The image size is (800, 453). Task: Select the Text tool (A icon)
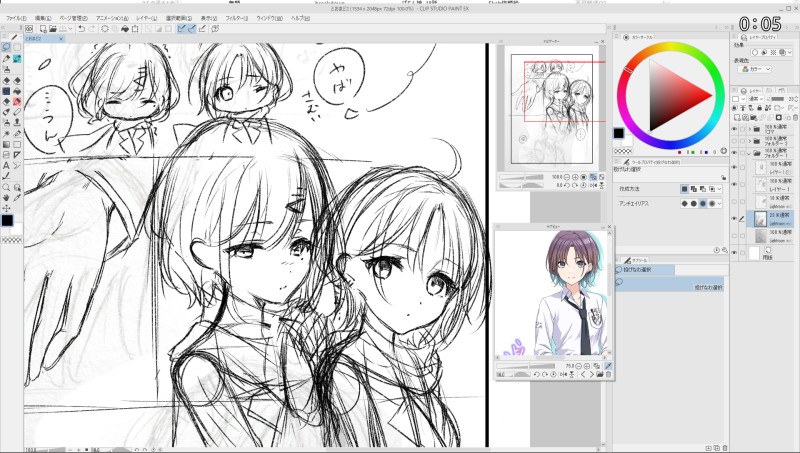coord(6,165)
